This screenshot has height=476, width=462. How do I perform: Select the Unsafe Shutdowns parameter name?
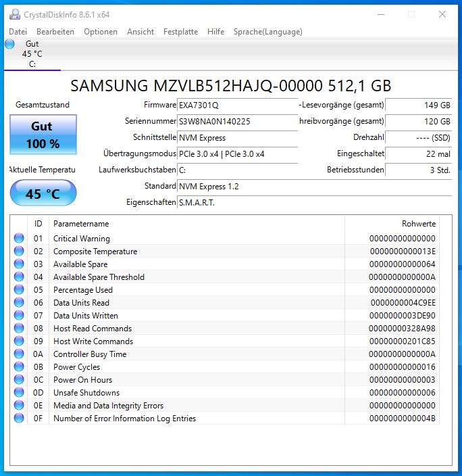pyautogui.click(x=86, y=393)
